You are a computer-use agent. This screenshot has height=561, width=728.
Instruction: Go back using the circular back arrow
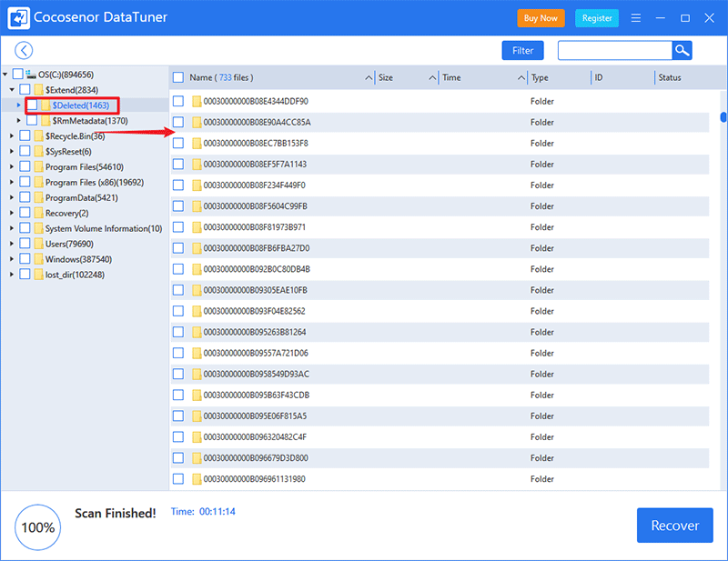coord(24,51)
